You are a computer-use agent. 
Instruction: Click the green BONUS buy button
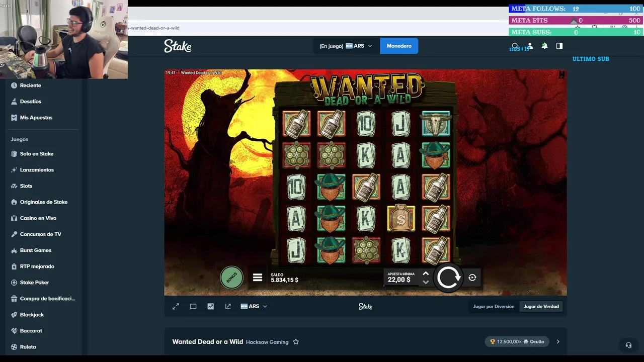(231, 278)
